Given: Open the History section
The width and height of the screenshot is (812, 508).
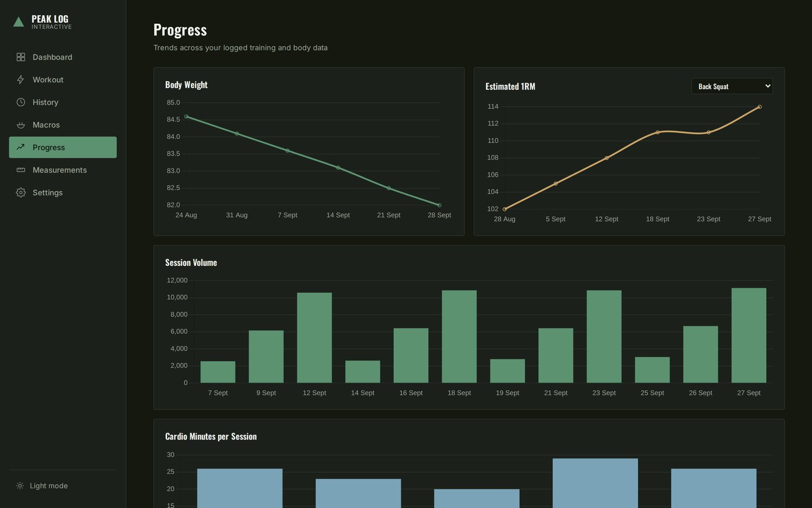Looking at the screenshot, I should (63, 102).
